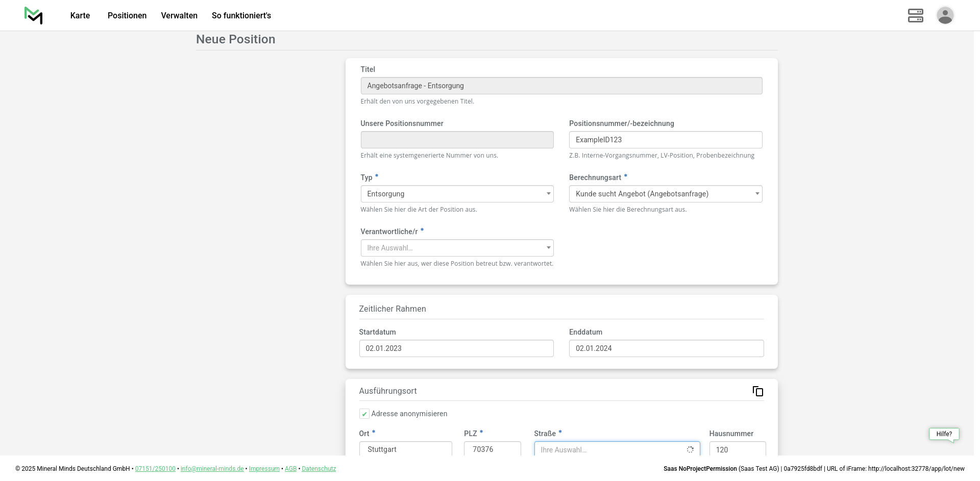Expand the Typ dropdown

click(457, 194)
